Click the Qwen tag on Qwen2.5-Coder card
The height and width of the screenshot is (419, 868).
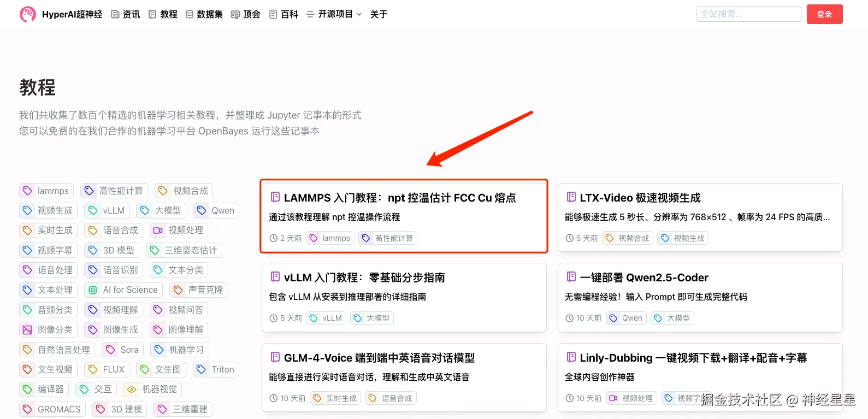(626, 318)
